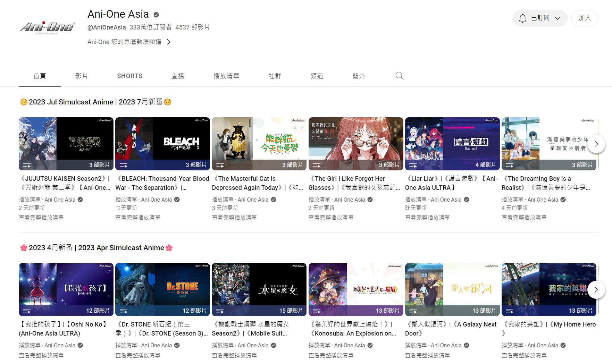Go to the 社群 tab
This screenshot has height=364, width=612.
click(275, 76)
